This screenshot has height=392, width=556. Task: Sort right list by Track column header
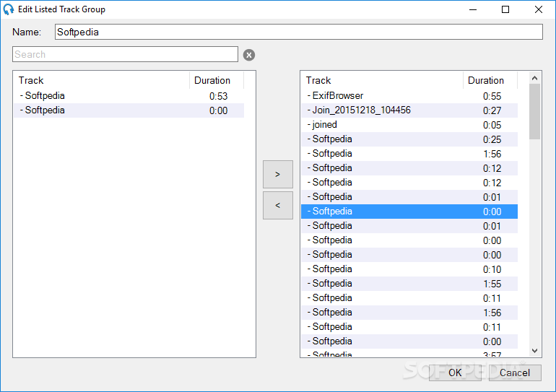pyautogui.click(x=382, y=80)
